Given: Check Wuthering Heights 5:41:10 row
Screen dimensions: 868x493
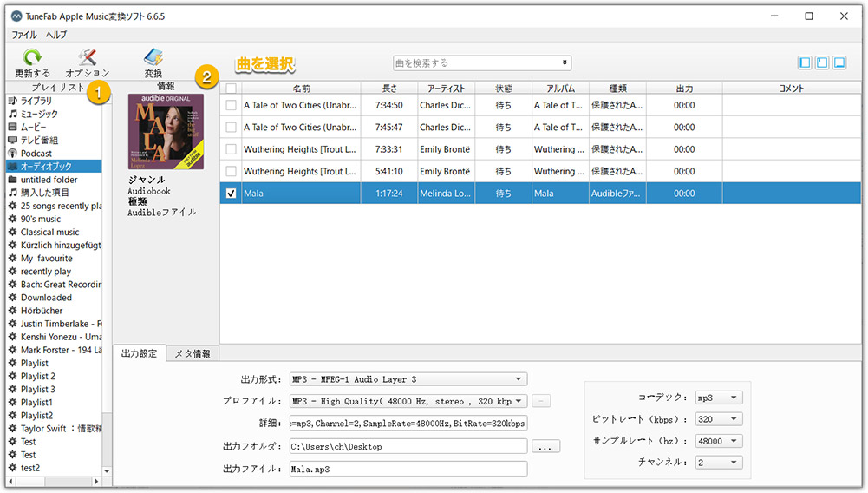Looking at the screenshot, I should 231,172.
